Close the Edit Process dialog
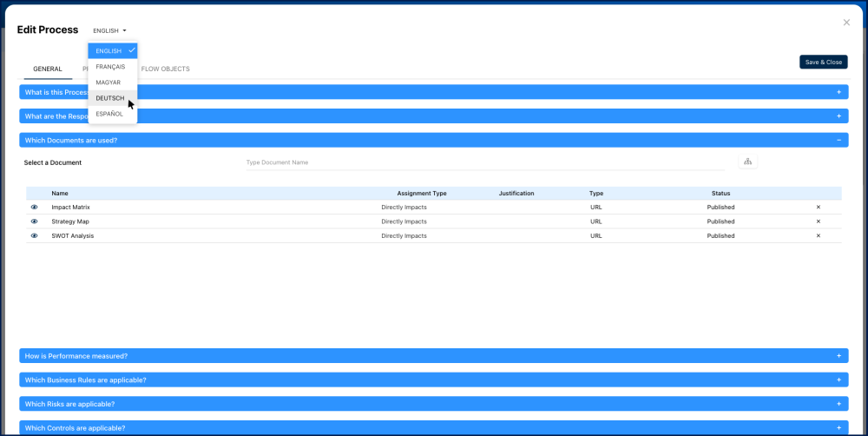 point(846,23)
